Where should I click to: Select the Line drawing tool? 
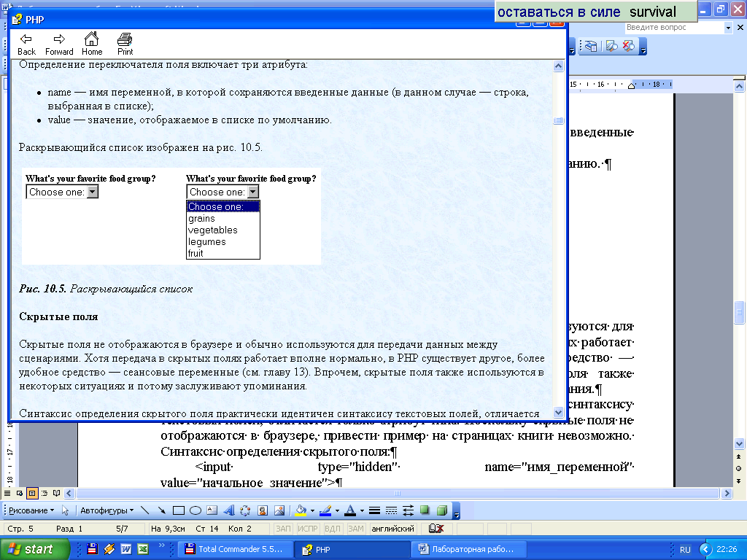[x=145, y=510]
